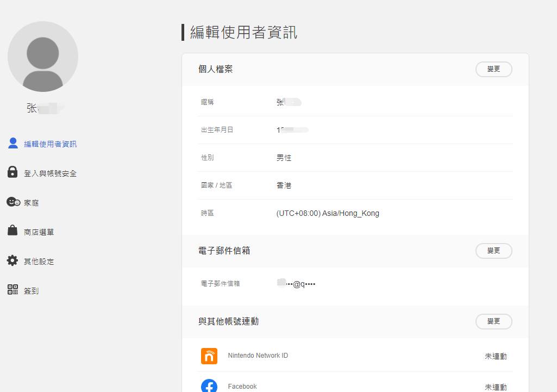The height and width of the screenshot is (392, 557).
Task: Click the large gray profile avatar
Action: [x=43, y=57]
